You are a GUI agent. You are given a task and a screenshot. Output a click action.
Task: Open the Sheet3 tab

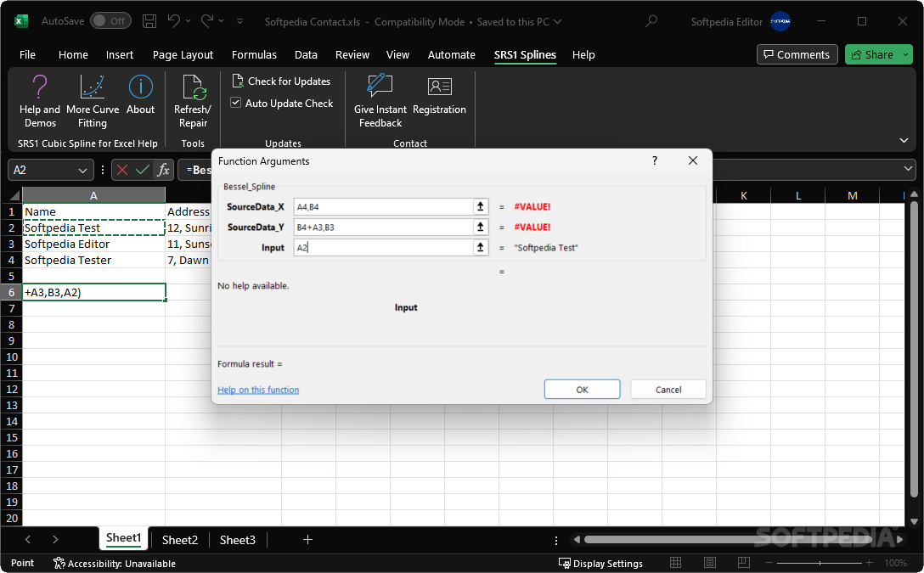[x=238, y=540]
